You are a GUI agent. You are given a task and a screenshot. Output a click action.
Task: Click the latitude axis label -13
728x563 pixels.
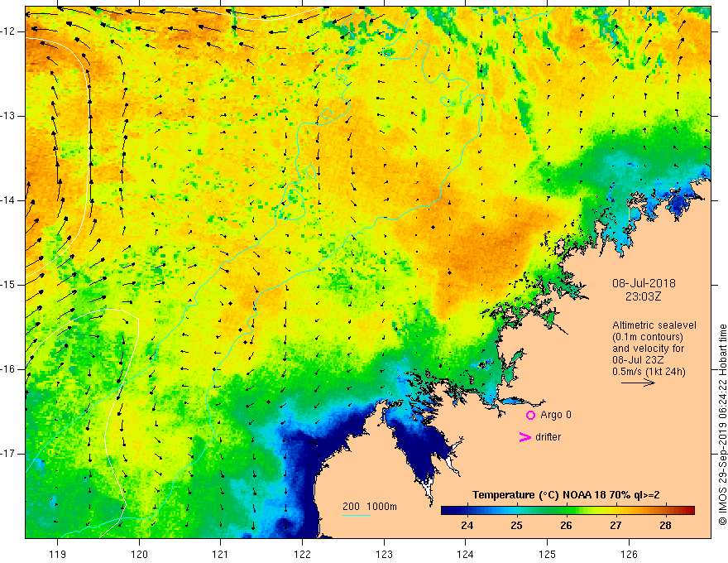click(8, 116)
